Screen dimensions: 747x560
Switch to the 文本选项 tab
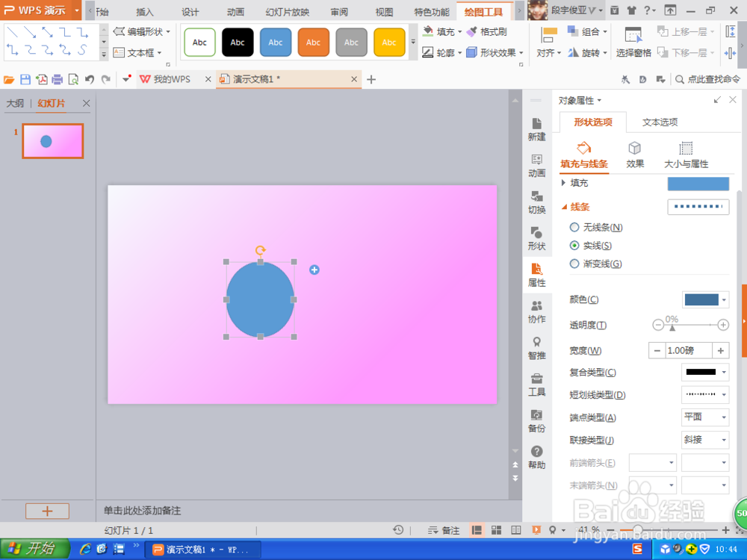coord(660,122)
